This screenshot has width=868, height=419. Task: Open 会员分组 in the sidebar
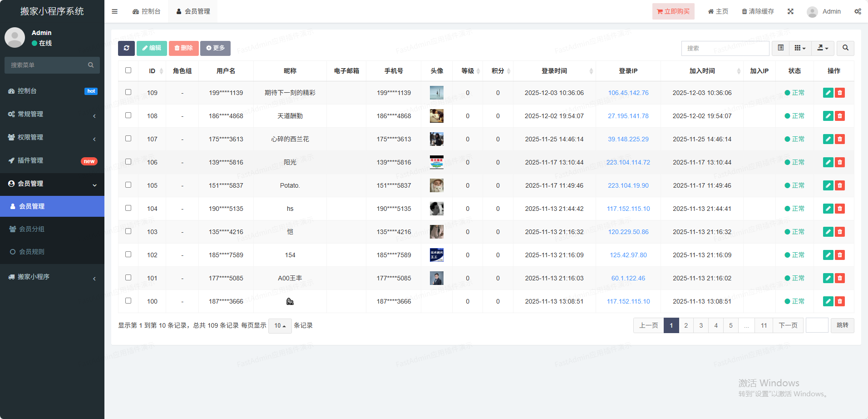click(x=32, y=229)
